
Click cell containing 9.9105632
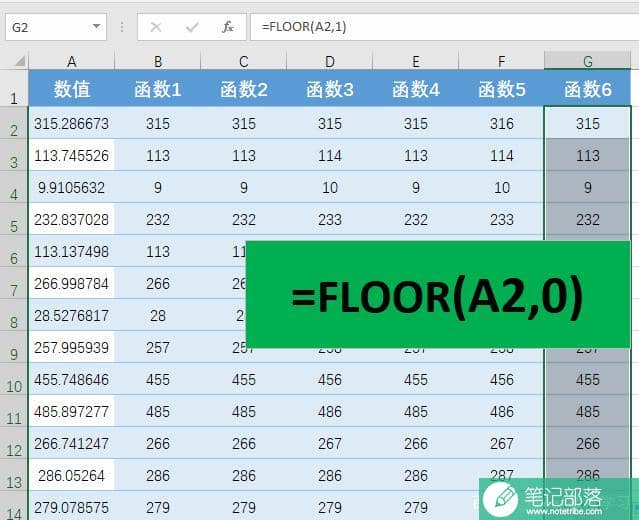coord(72,187)
